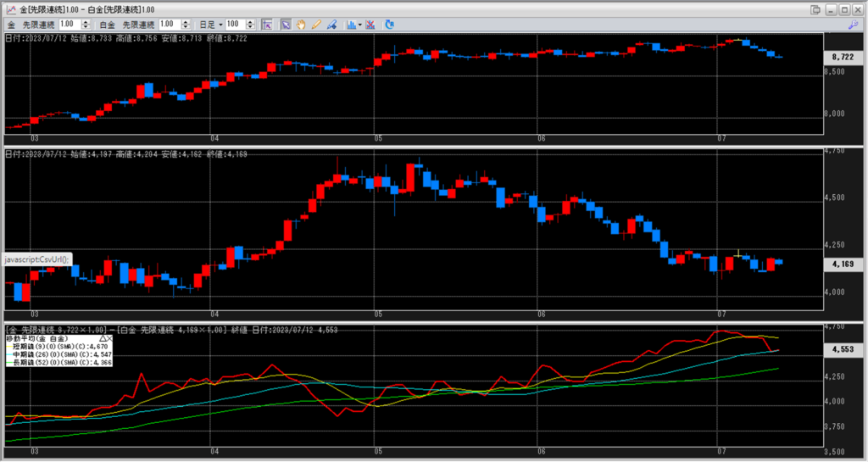Click the 05 month label under gold chart
This screenshot has height=462, width=868.
(378, 138)
